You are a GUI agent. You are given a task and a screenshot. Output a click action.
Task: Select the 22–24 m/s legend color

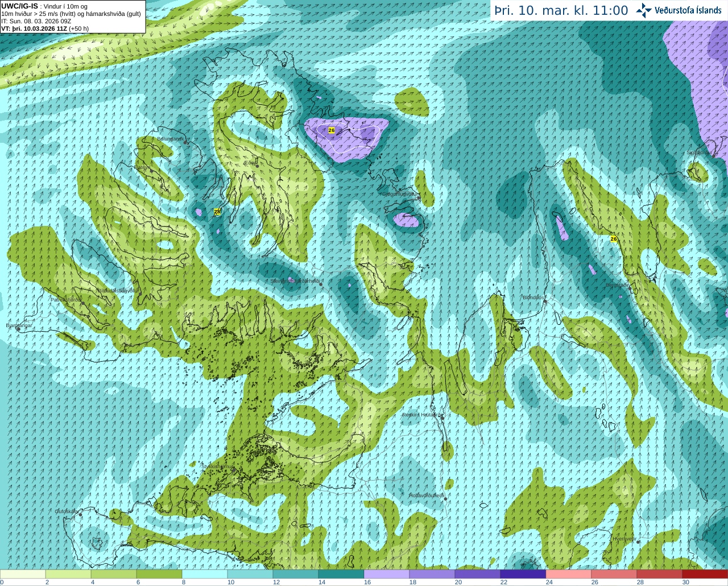click(523, 574)
